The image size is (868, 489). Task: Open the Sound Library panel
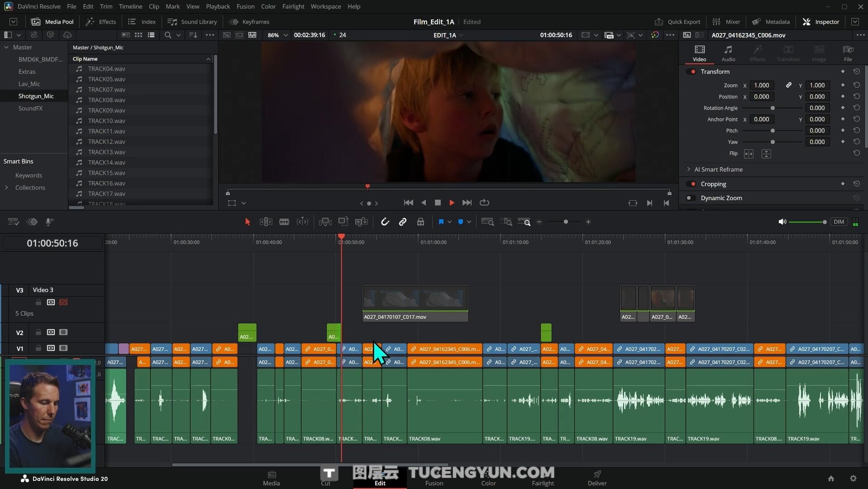pos(192,22)
